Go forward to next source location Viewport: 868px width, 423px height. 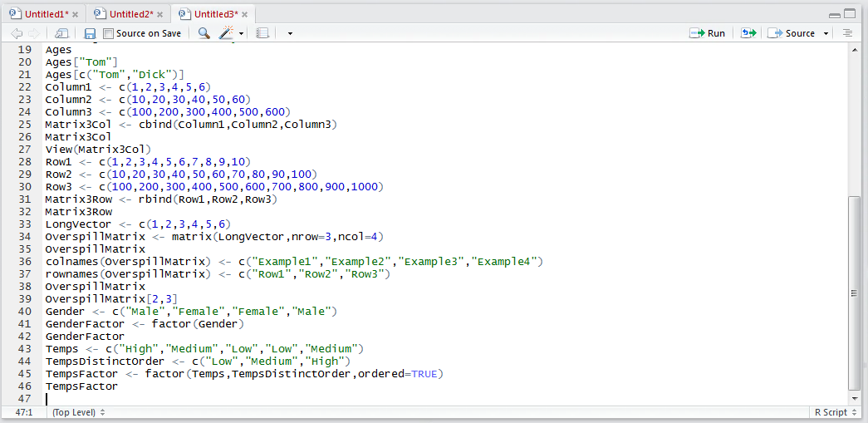click(33, 33)
